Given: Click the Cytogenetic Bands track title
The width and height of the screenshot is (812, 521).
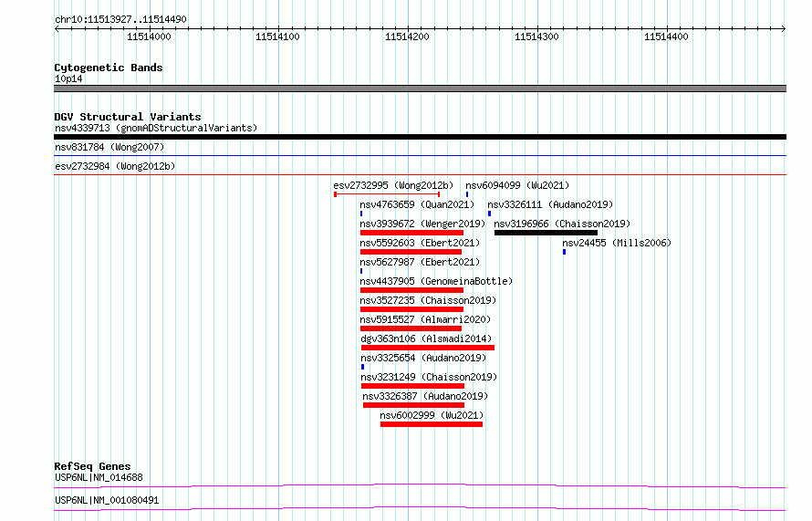Looking at the screenshot, I should (x=109, y=68).
